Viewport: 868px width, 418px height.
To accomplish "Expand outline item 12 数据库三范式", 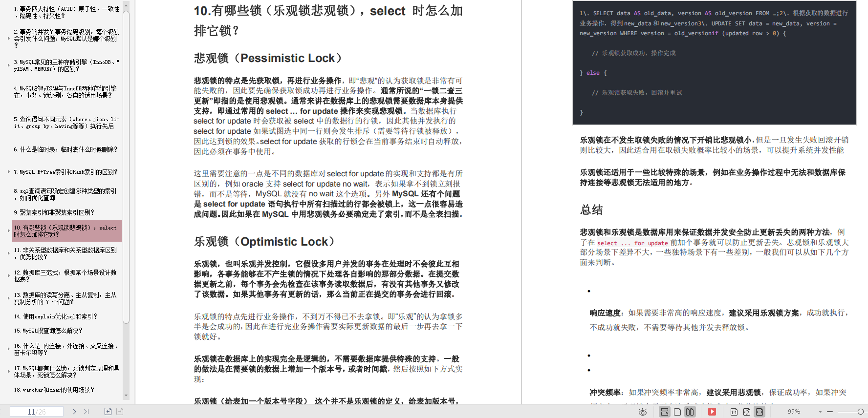I will point(9,276).
